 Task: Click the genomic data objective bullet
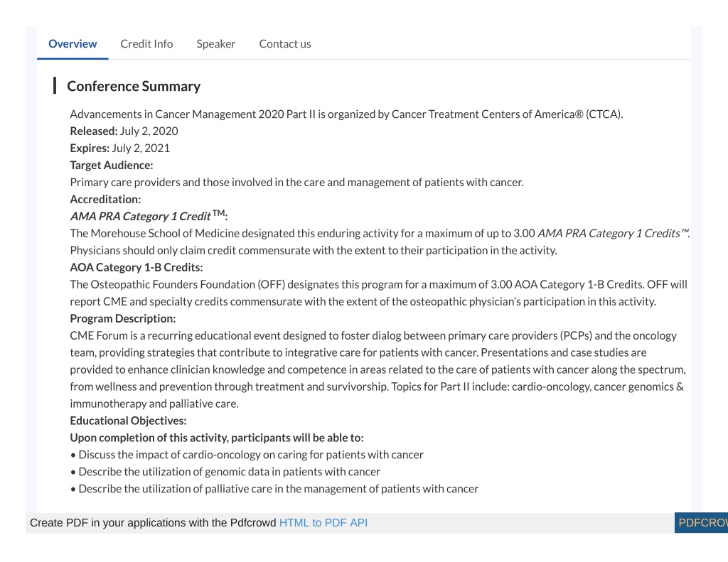pos(225,472)
